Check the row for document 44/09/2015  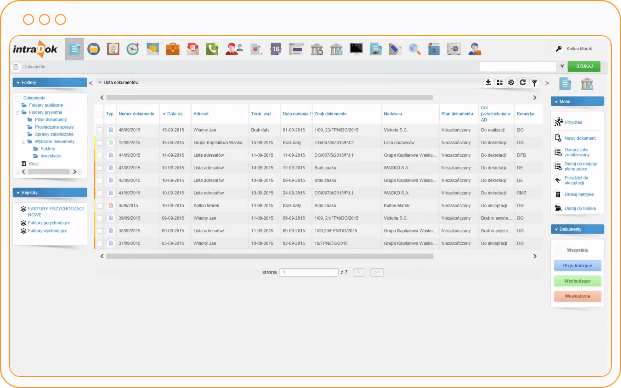point(100,155)
